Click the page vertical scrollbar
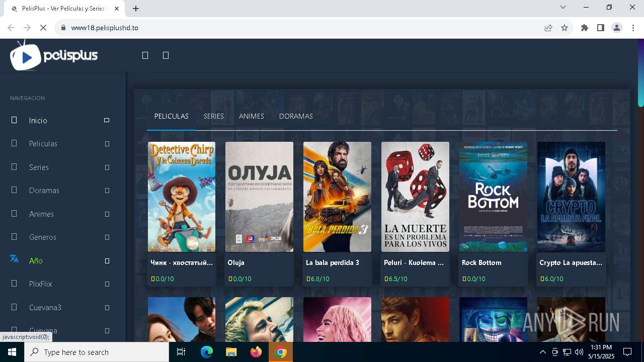 [x=640, y=74]
